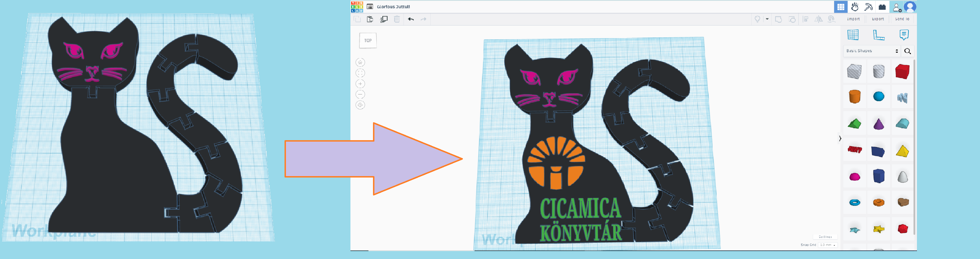The height and width of the screenshot is (259, 980).
Task: Open the designs list icon beside title
Action: (x=370, y=7)
